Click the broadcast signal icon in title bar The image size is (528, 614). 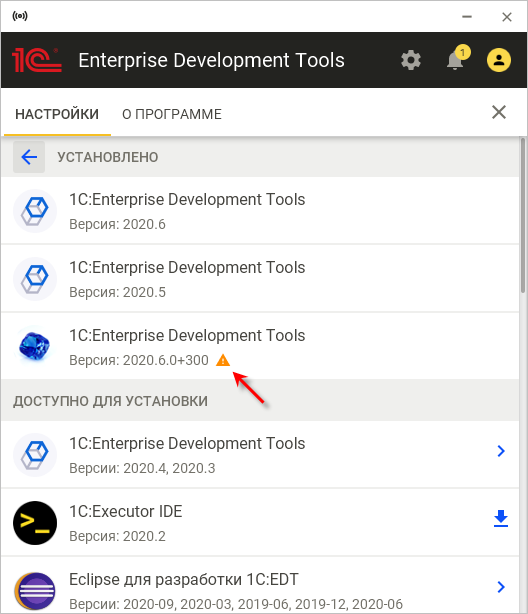pos(20,16)
